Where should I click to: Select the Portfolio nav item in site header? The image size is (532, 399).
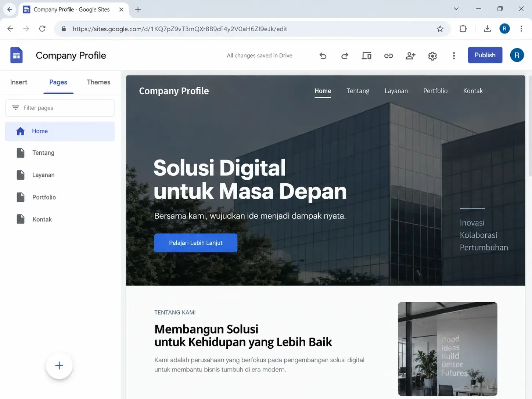[435, 91]
